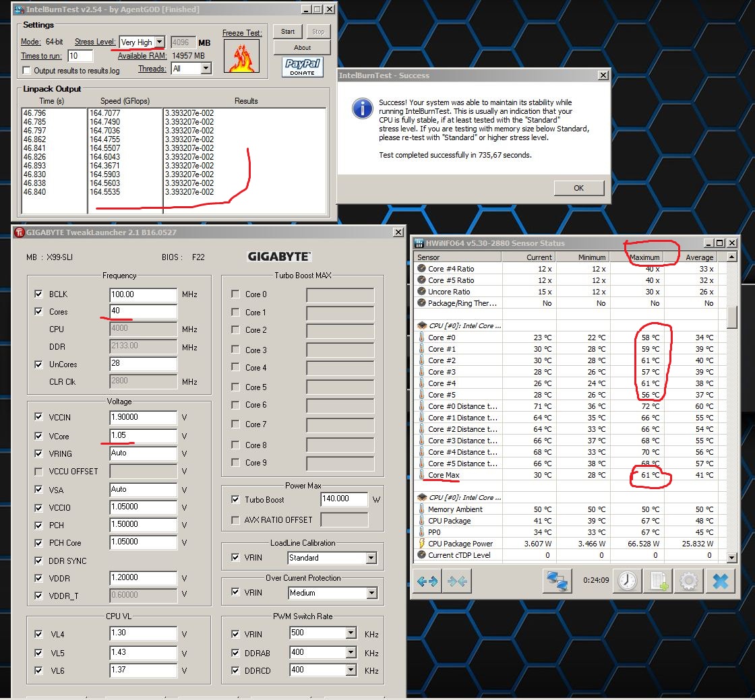Viewport: 755px width, 700px height.
Task: Open LoadLine Calibration VRIN dropdown
Action: (x=371, y=558)
